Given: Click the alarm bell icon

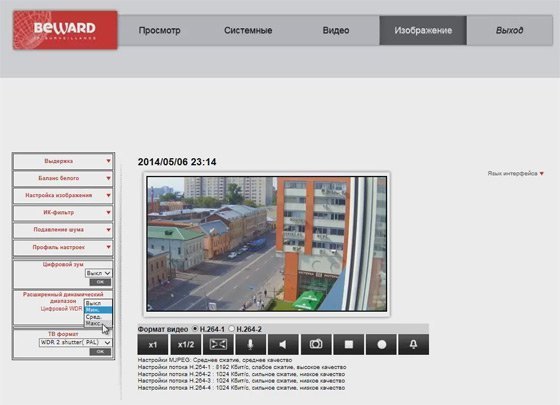Looking at the screenshot, I should point(414,344).
